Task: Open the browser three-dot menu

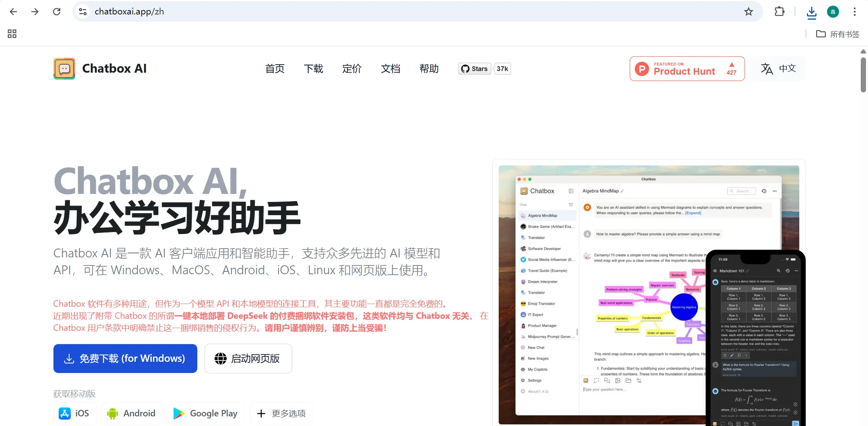Action: (855, 12)
